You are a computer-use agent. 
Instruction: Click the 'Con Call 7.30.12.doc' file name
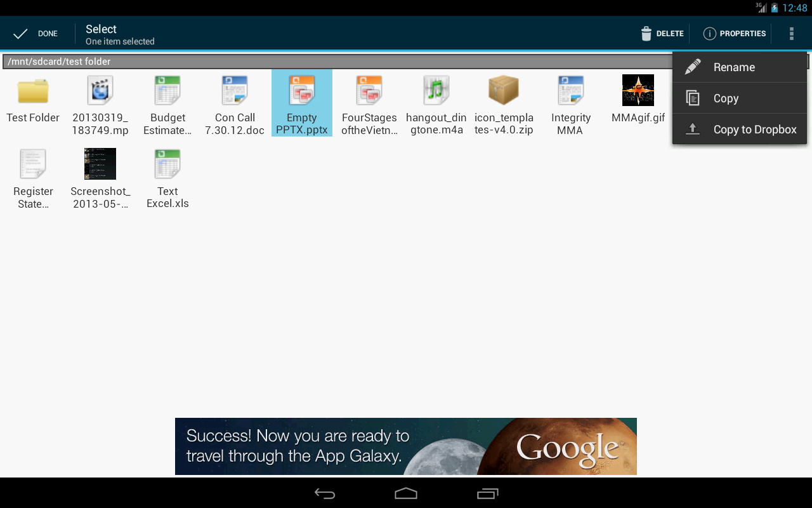click(x=235, y=124)
